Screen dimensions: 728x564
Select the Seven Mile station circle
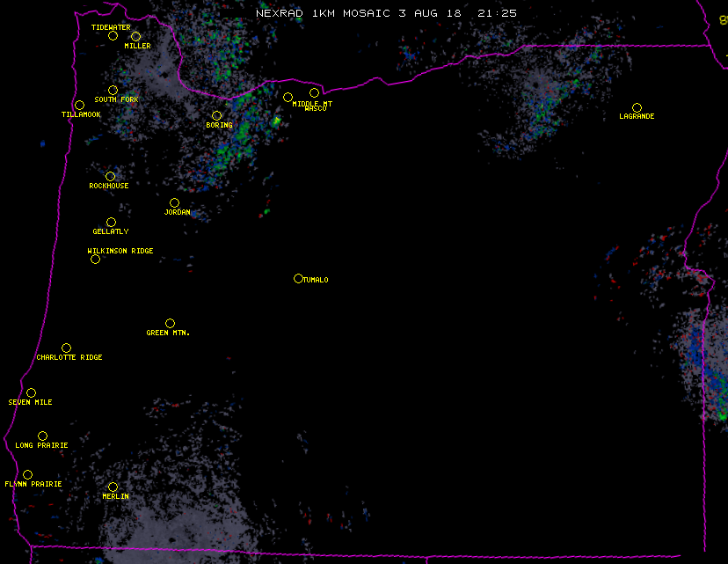(x=31, y=393)
